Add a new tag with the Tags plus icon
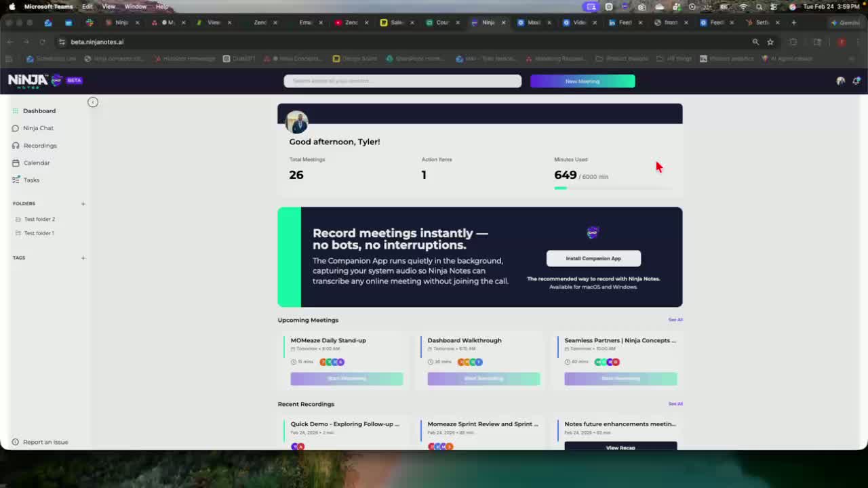Viewport: 868px width, 488px height. pyautogui.click(x=83, y=258)
